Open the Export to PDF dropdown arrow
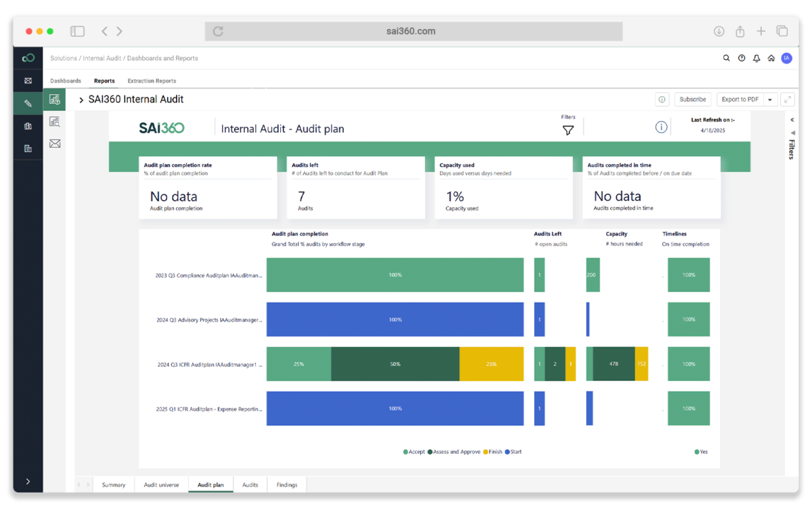This screenshot has width=812, height=521. (770, 99)
